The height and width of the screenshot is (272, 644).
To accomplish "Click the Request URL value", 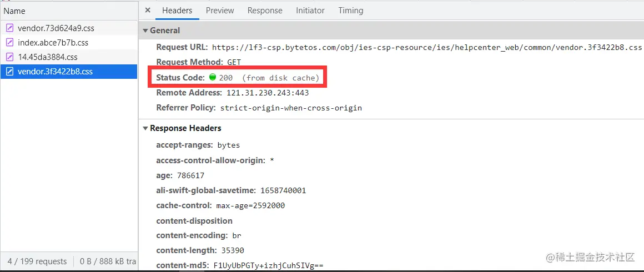I will tap(427, 47).
